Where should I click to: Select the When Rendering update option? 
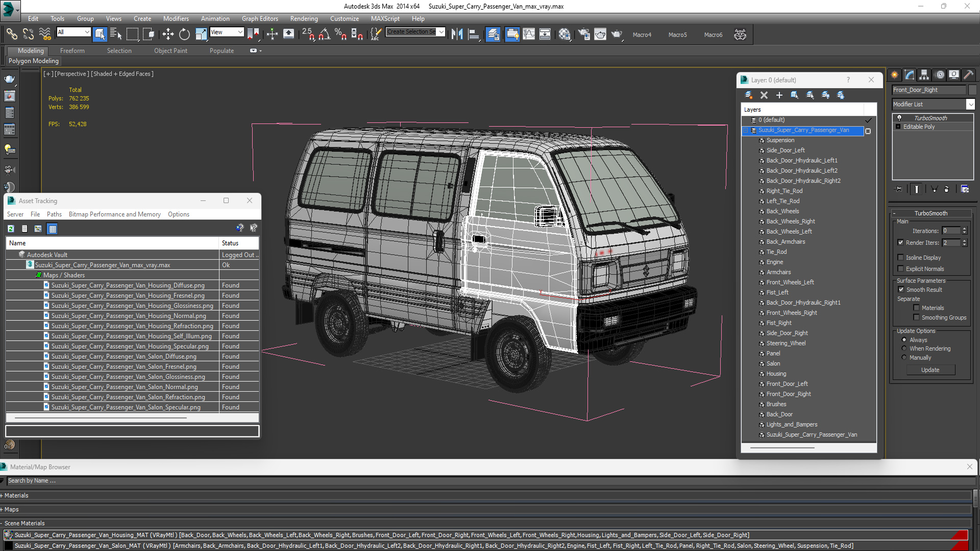(x=904, y=348)
